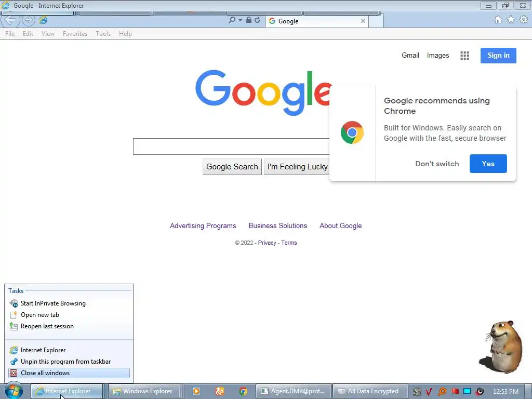Open the File menu

click(x=10, y=34)
